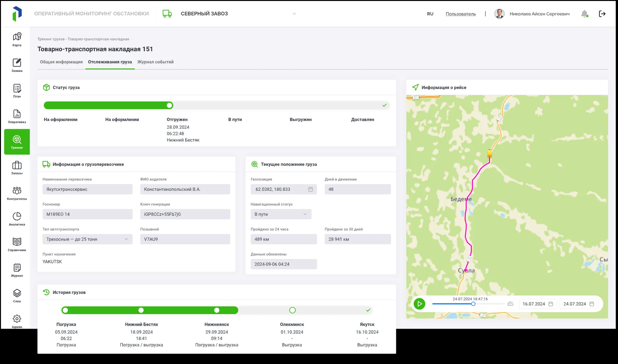Click the Нижнеянск history stop marker

217,310
